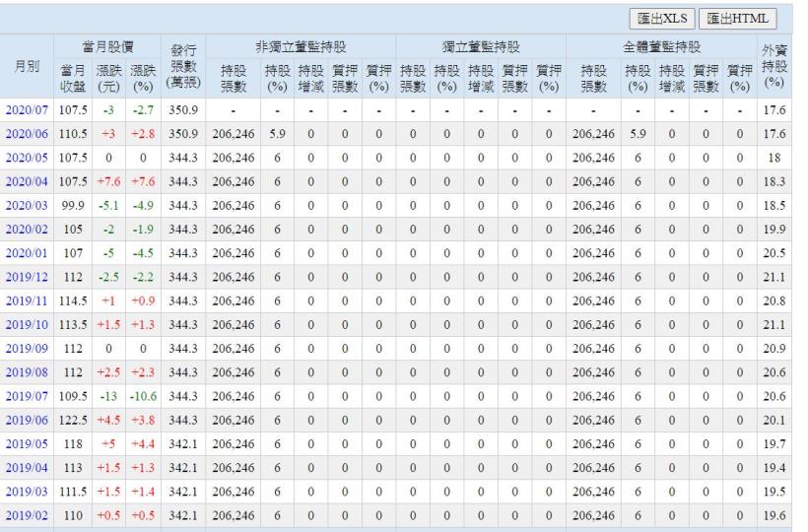Open the 2019/05 month link
Screen dimensions: 808x532
click(27, 444)
